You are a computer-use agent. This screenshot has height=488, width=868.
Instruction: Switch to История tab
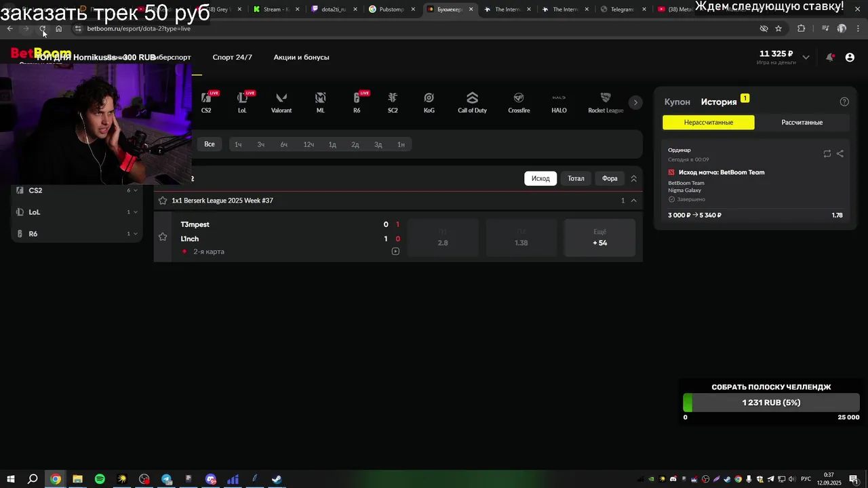pos(719,102)
